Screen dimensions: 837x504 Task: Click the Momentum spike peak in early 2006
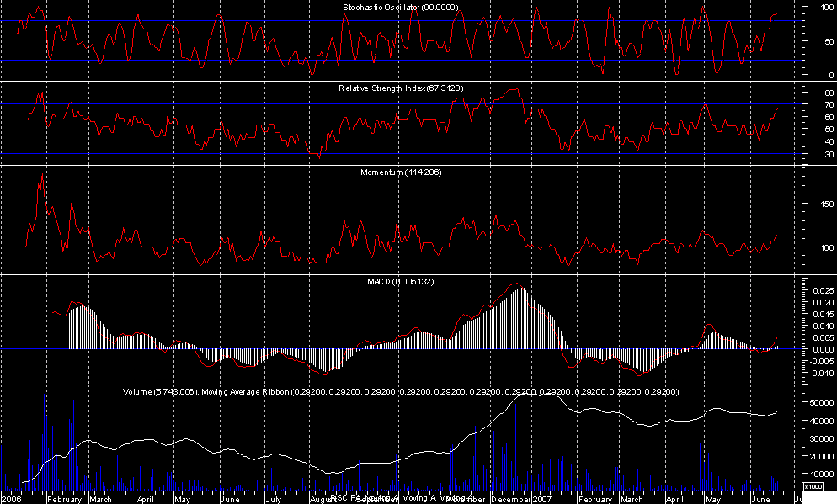(x=41, y=174)
